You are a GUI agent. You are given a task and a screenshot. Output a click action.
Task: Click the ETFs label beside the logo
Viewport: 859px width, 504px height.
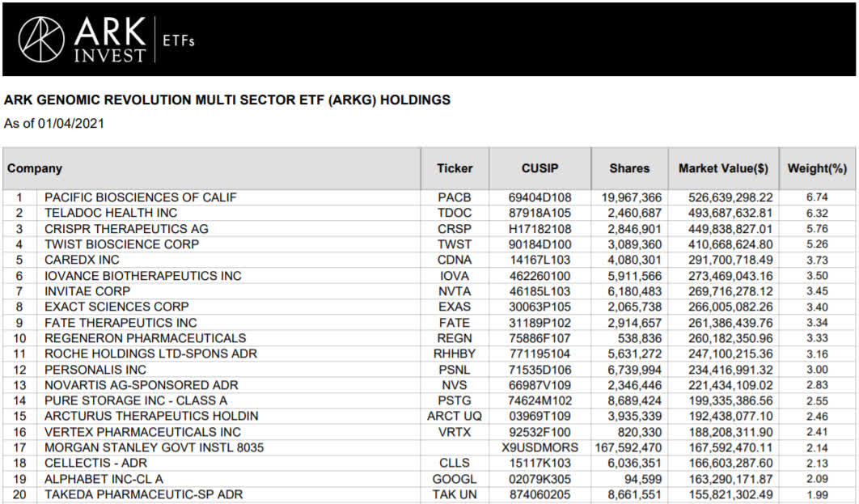(x=179, y=40)
